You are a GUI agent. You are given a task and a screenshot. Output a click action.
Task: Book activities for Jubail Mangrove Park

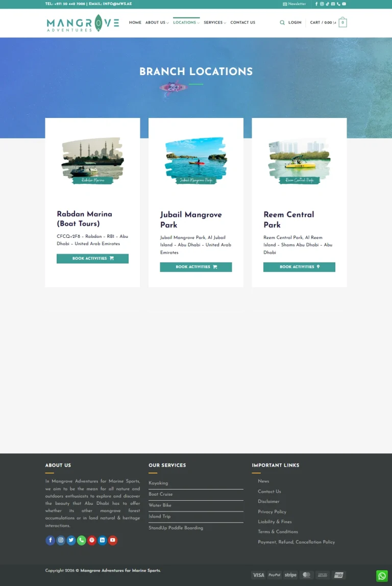tap(196, 267)
